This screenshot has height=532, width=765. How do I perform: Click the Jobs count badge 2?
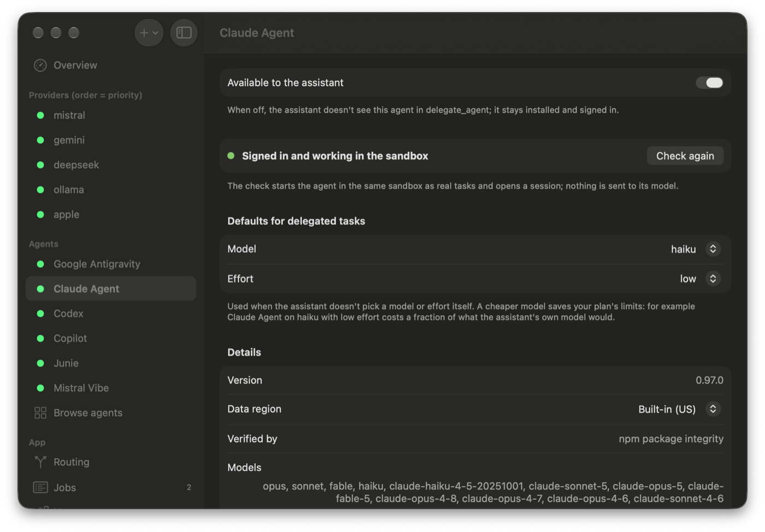(189, 487)
